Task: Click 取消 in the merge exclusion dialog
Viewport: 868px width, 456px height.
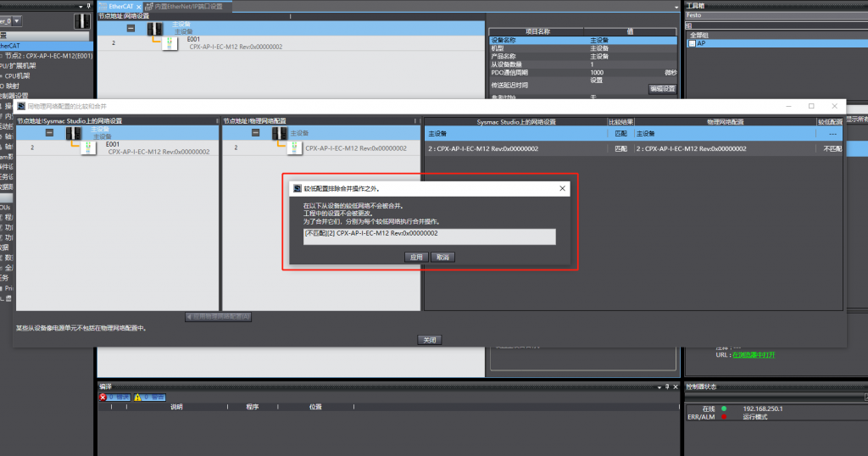Action: pos(442,258)
